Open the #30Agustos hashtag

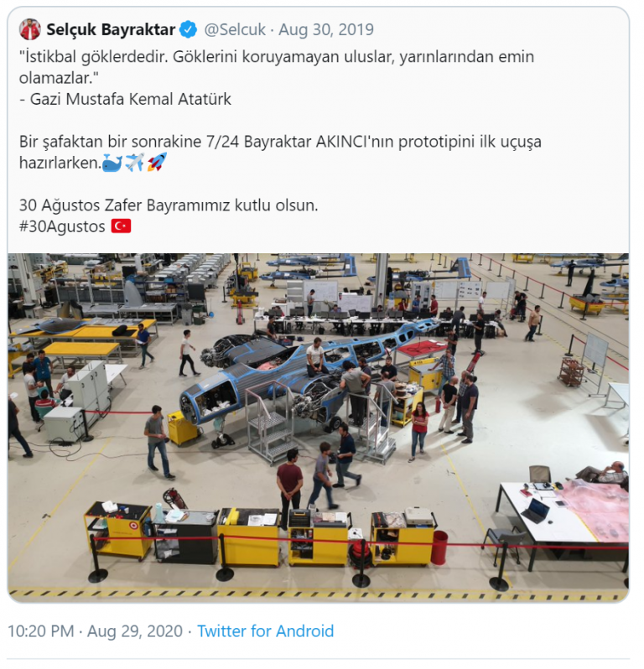click(x=62, y=226)
